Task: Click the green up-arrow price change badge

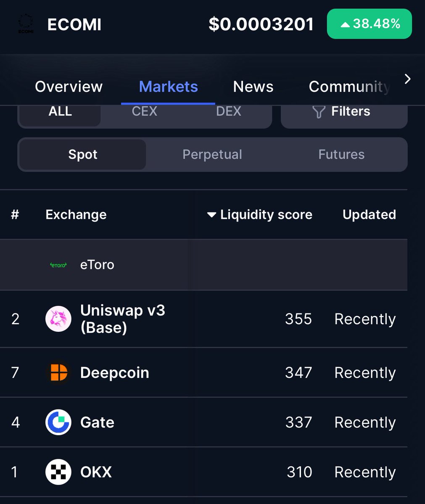Action: point(370,24)
